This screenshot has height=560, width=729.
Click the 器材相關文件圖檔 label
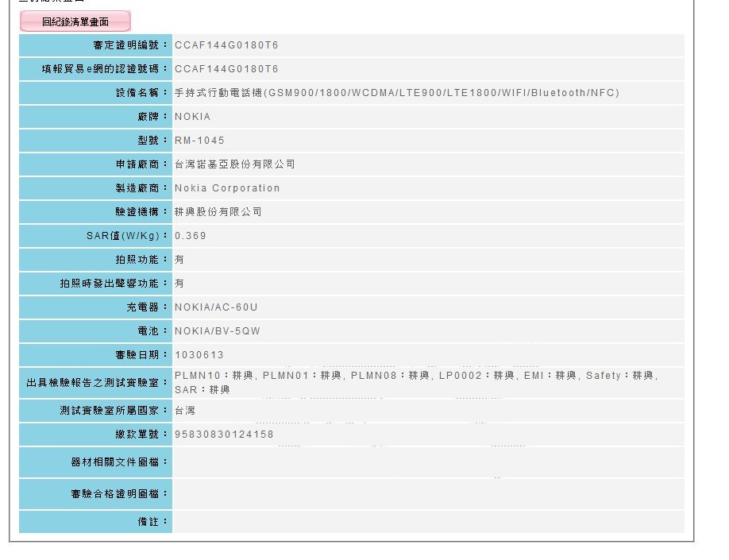[x=95, y=462]
